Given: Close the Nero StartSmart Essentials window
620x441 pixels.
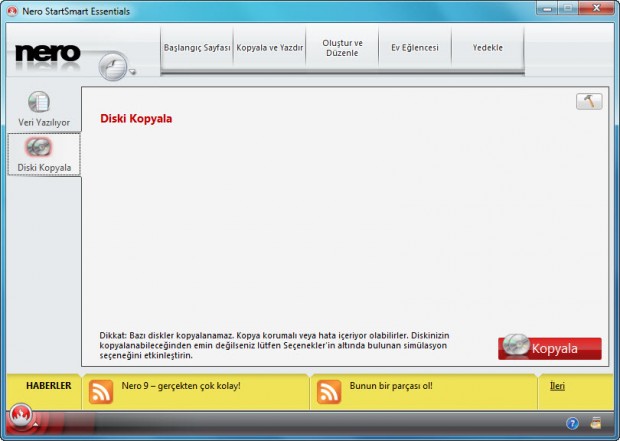Looking at the screenshot, I should tap(596, 8).
